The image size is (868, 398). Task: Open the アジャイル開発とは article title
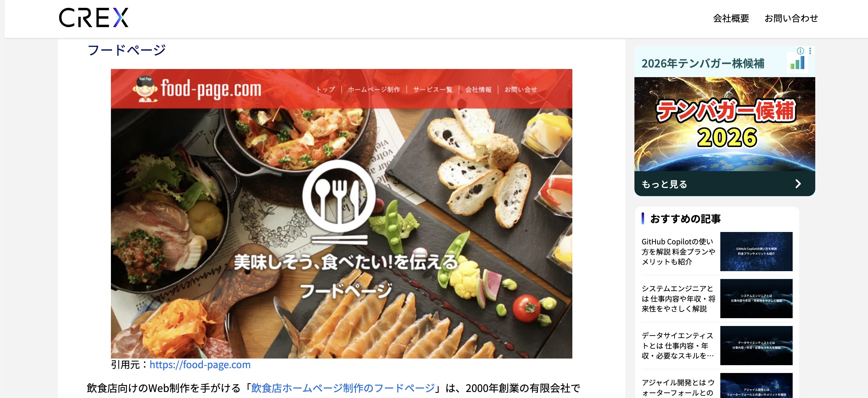click(x=678, y=387)
